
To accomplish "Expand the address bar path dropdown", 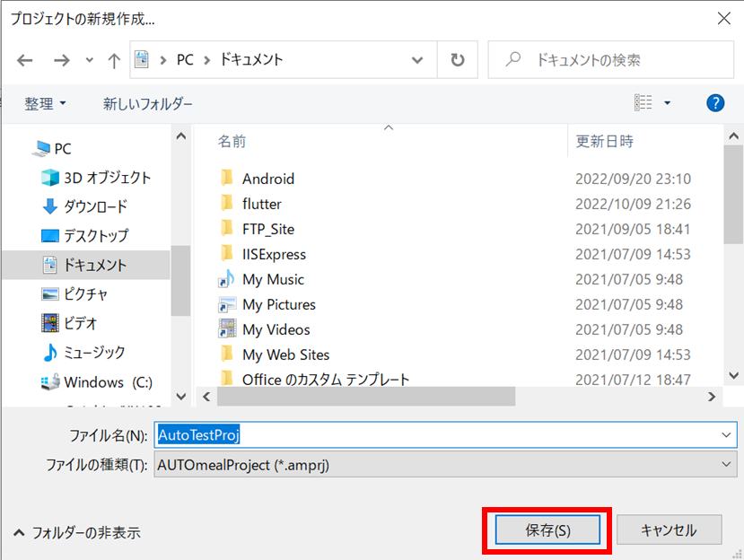I will click(x=417, y=60).
